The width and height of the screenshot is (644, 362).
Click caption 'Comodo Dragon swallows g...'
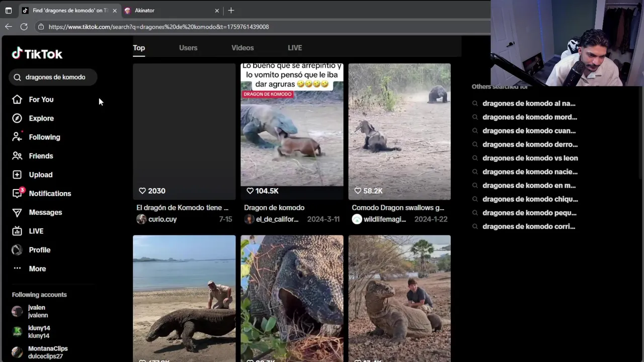(398, 208)
